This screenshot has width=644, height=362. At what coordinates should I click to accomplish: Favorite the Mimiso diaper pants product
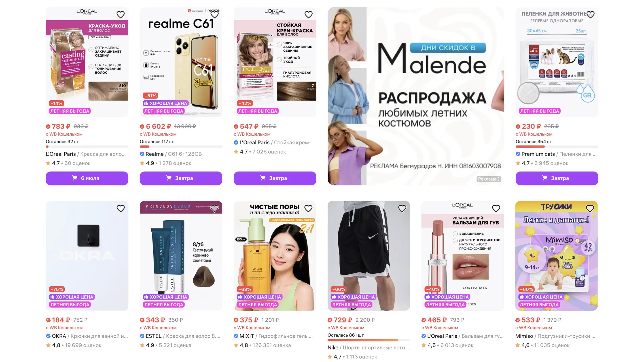590,208
